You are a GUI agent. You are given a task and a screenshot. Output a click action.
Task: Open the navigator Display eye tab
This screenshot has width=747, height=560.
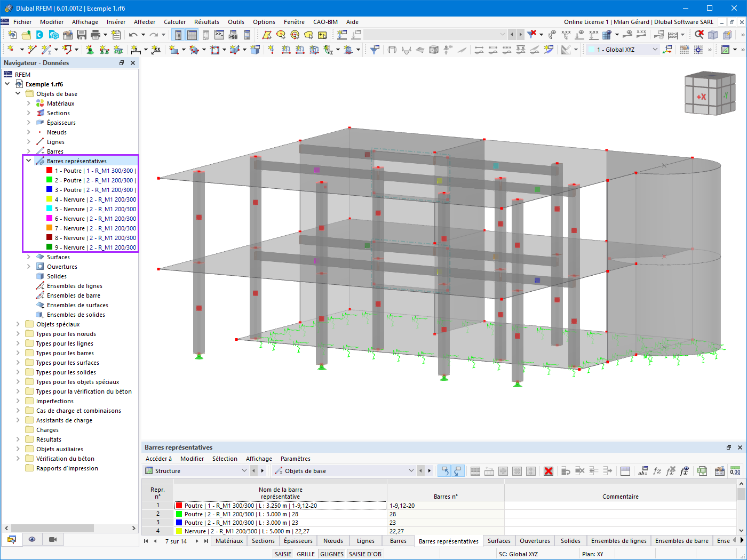point(32,539)
